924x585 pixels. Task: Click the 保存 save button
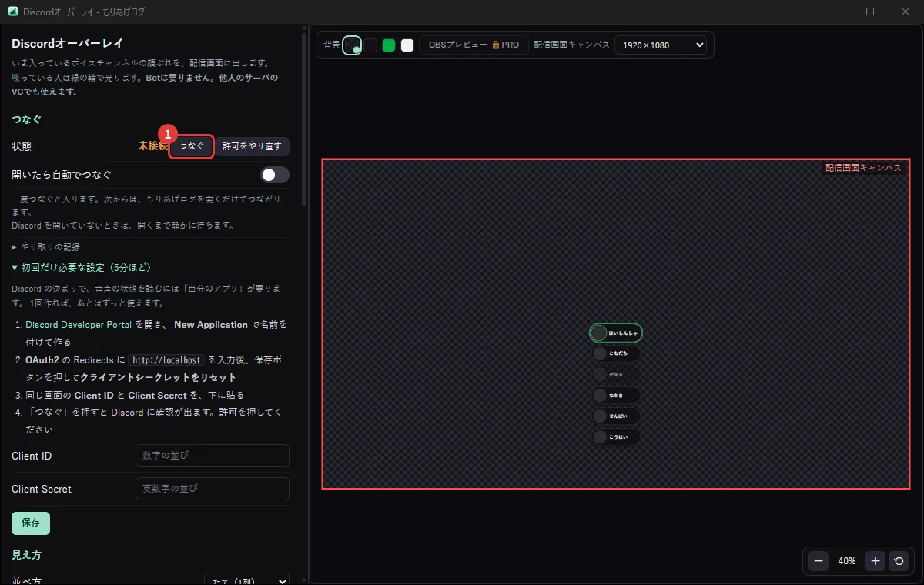(x=31, y=523)
